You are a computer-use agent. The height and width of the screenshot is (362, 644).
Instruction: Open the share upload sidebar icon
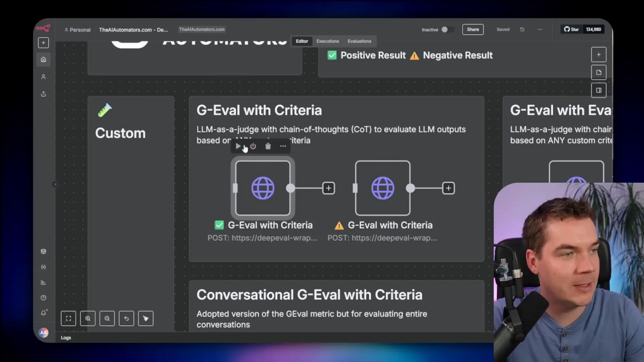coord(43,94)
